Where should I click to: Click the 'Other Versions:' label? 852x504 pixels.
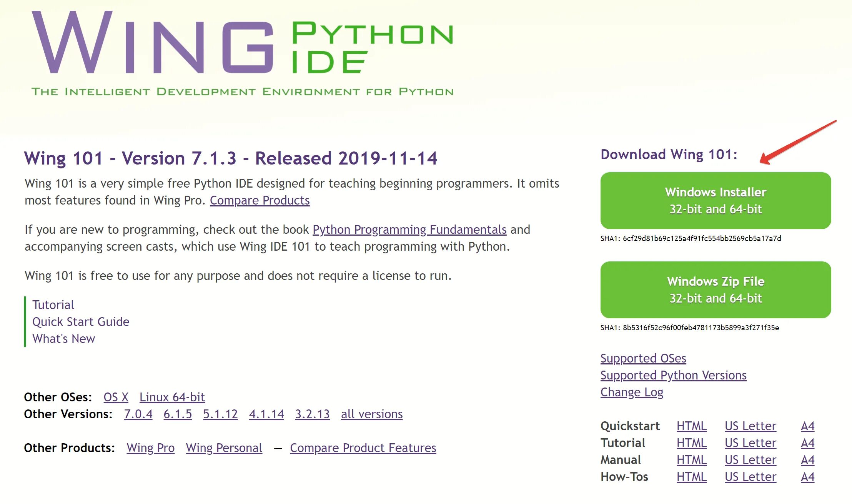pyautogui.click(x=68, y=414)
